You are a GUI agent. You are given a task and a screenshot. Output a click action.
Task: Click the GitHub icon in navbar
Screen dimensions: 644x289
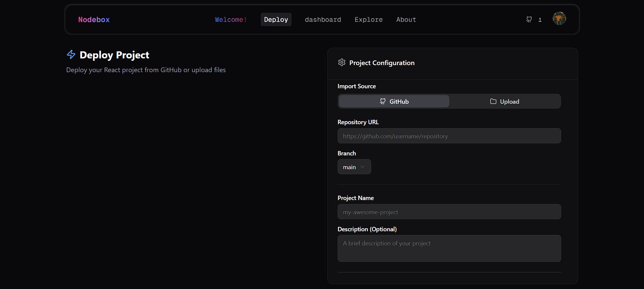pos(529,19)
